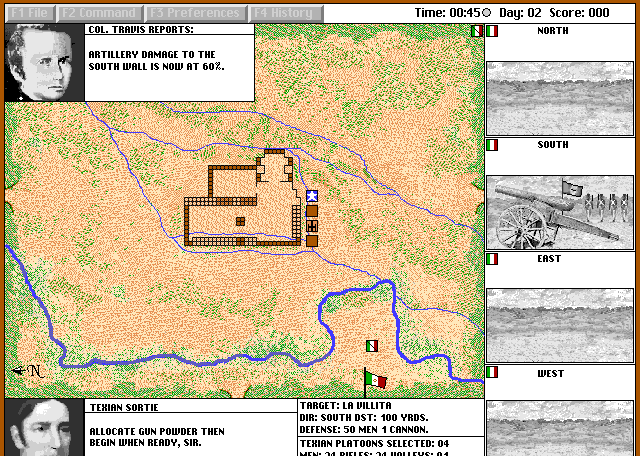Click the Mexican flag beside the EAST label
The height and width of the screenshot is (456, 640).
[x=492, y=259]
